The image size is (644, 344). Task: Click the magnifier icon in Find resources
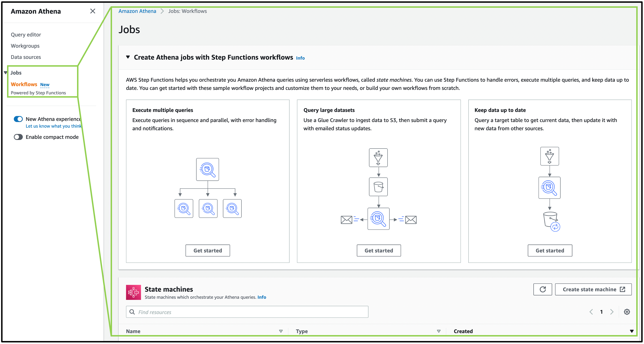click(132, 312)
